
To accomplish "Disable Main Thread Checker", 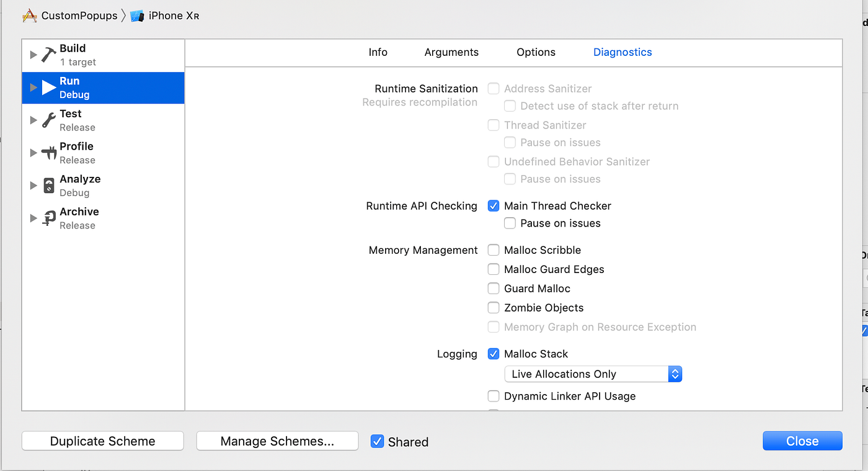I will click(494, 205).
